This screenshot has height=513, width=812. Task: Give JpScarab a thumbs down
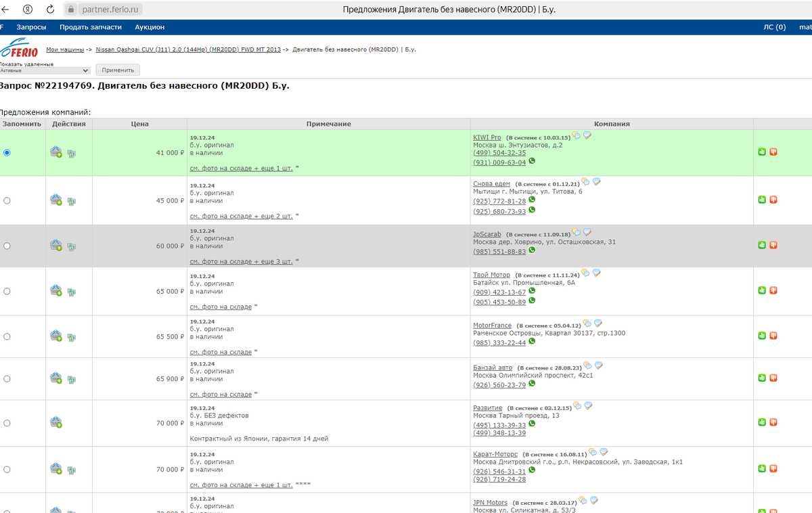pos(773,245)
